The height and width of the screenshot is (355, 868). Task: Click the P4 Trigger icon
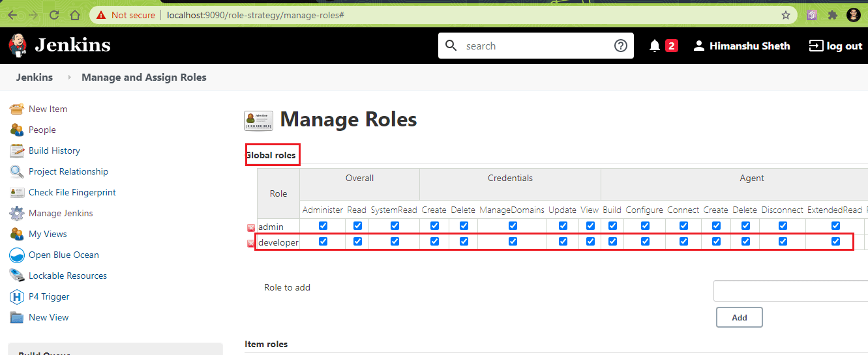pyautogui.click(x=17, y=296)
